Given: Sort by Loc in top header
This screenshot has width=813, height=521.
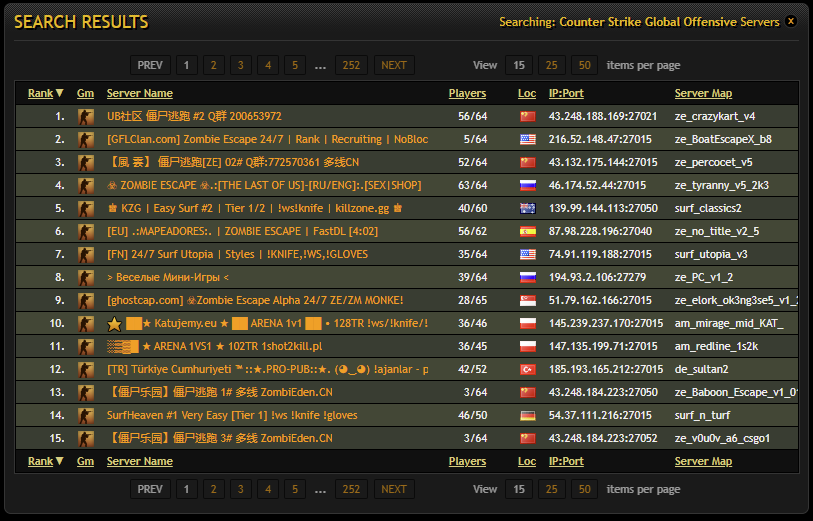Looking at the screenshot, I should (527, 93).
